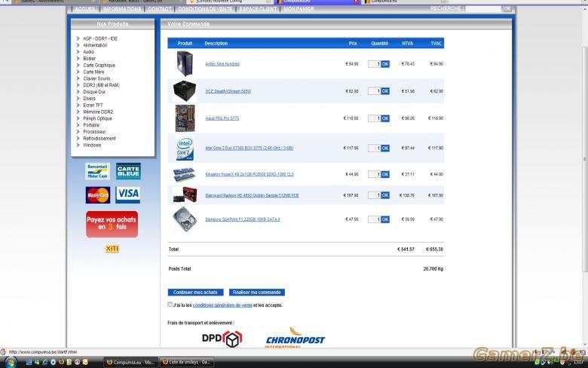Open the conditions générales de vente link

click(222, 305)
